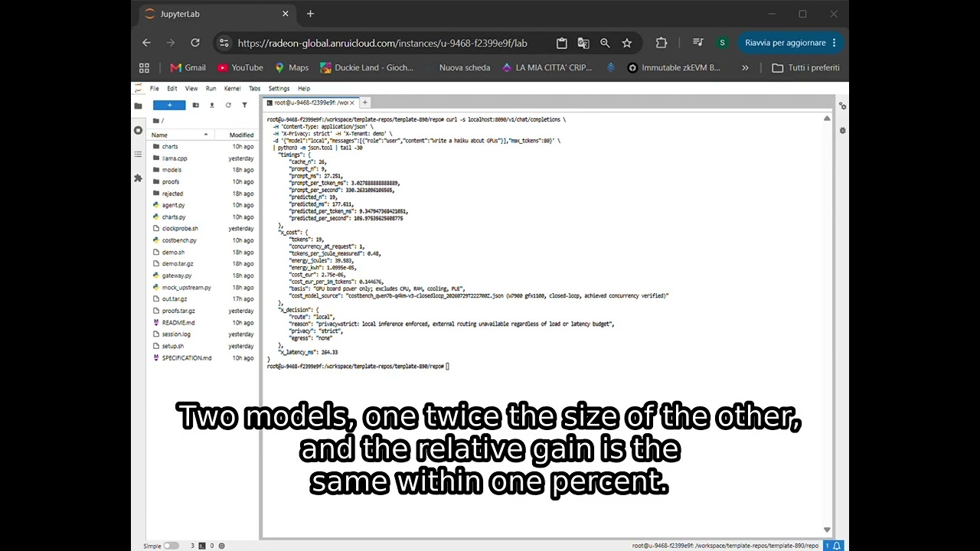Open the View menu

191,89
